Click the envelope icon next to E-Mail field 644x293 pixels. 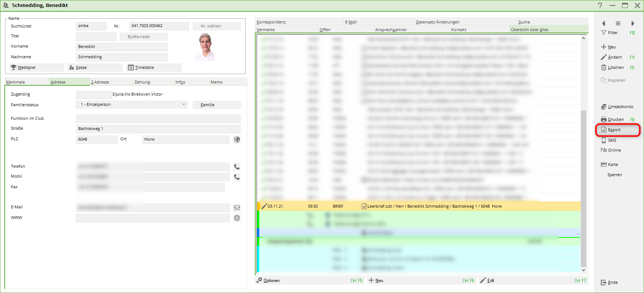(237, 208)
